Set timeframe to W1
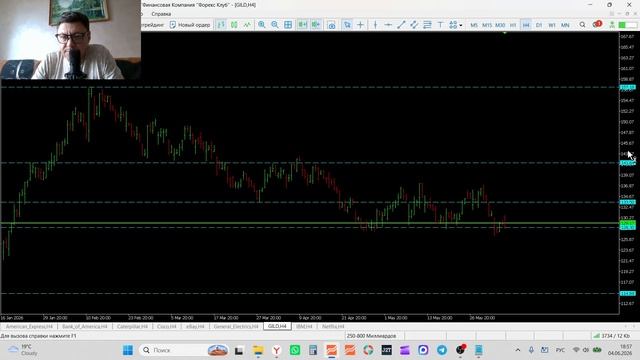This screenshot has height=360, width=640. pos(552,25)
